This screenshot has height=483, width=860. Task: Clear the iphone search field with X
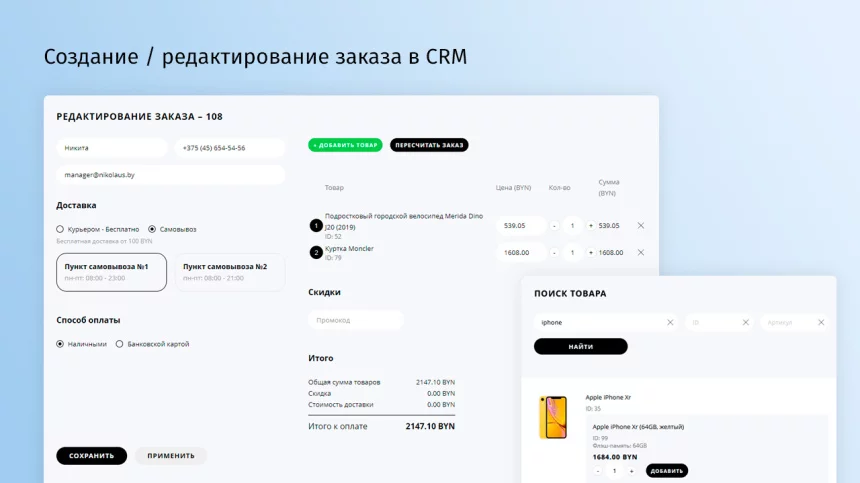click(x=670, y=322)
